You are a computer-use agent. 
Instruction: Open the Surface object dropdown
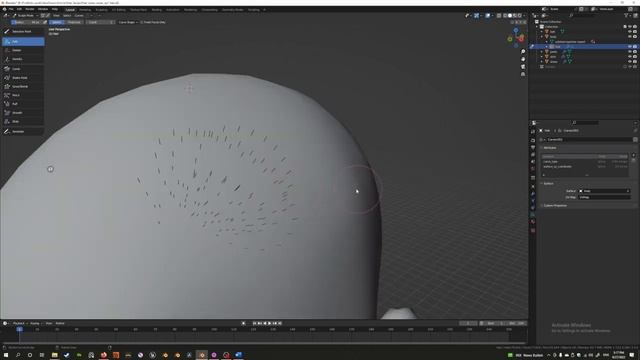tap(604, 191)
